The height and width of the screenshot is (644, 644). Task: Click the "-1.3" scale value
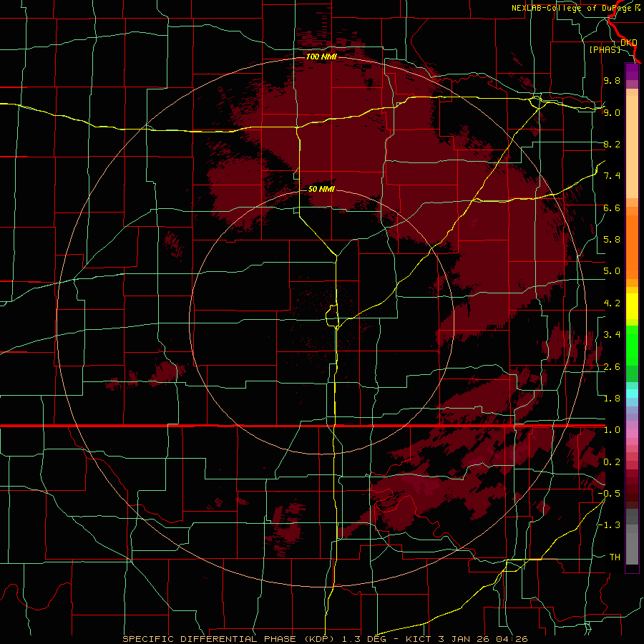609,525
